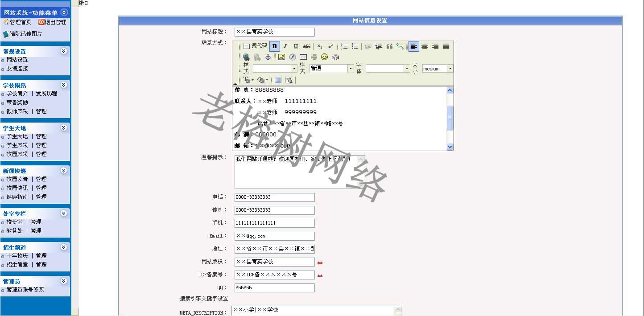Viewport: 644px width, 316px height.
Task: Open the 样式 style dropdown
Action: [x=275, y=69]
